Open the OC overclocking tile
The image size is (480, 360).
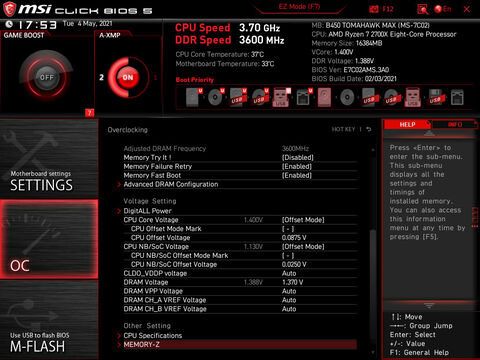click(x=49, y=239)
